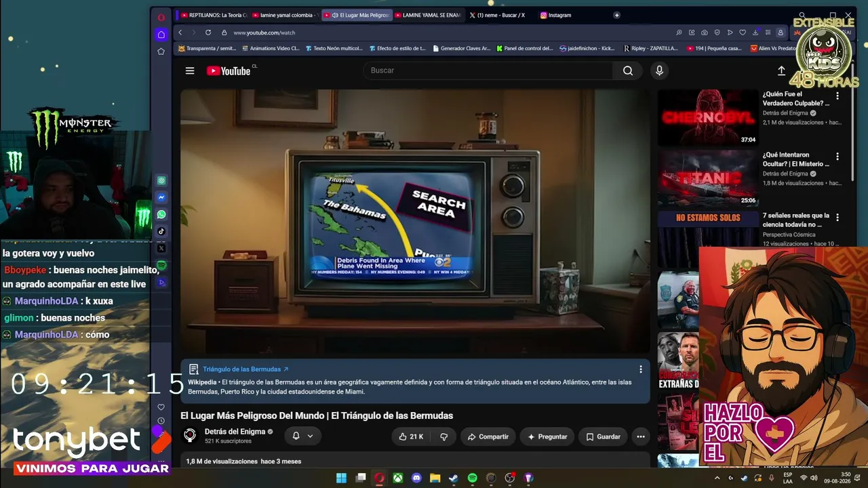This screenshot has height=488, width=868.
Task: Open ChatGPT in the Opera sidebar
Action: (161, 181)
